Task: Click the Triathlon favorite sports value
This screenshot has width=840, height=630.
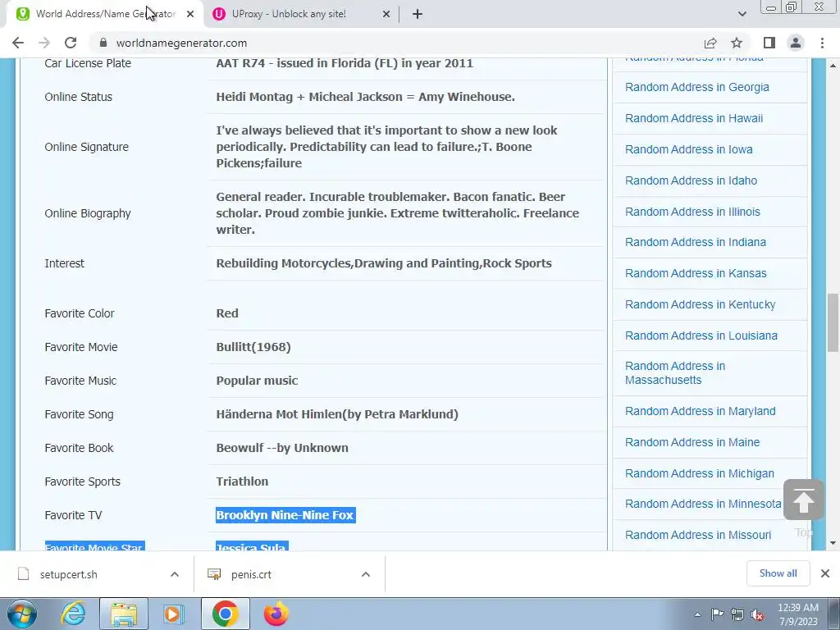Action: tap(242, 481)
